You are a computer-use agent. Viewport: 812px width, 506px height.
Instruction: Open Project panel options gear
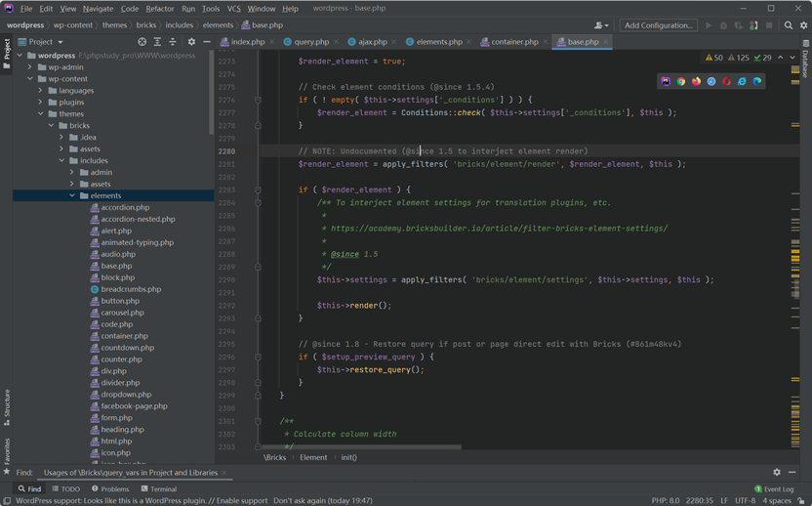tap(191, 41)
